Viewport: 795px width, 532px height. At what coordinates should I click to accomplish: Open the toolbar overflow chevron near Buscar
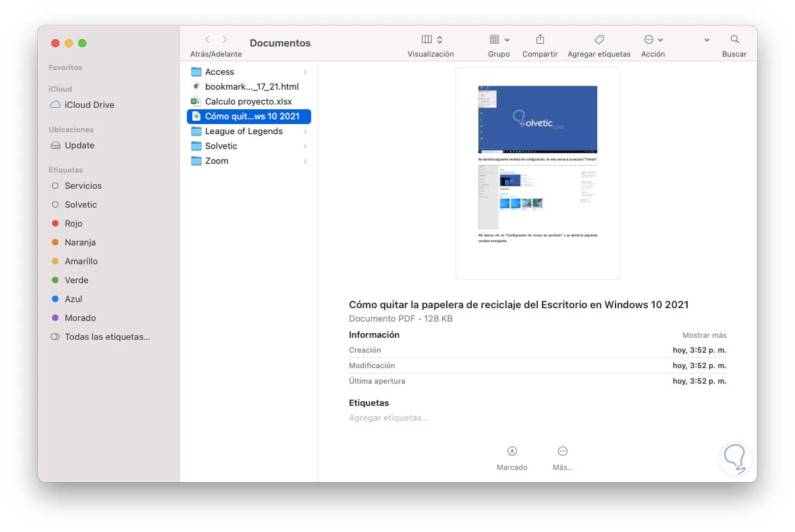(707, 40)
